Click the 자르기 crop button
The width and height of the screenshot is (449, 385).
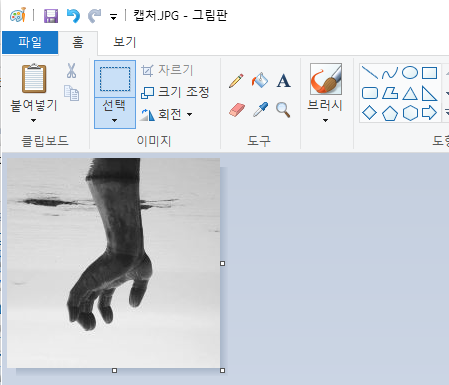[x=167, y=70]
